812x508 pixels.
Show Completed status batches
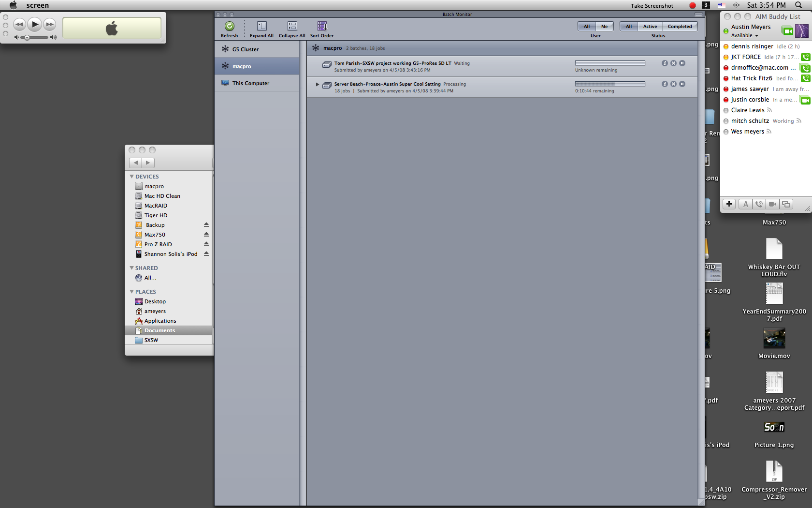(x=680, y=27)
